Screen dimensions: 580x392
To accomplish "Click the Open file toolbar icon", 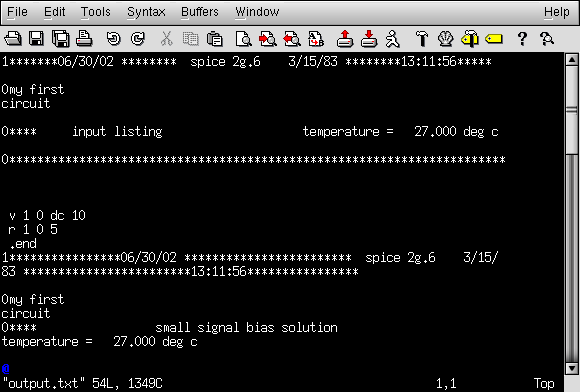I will coord(13,38).
